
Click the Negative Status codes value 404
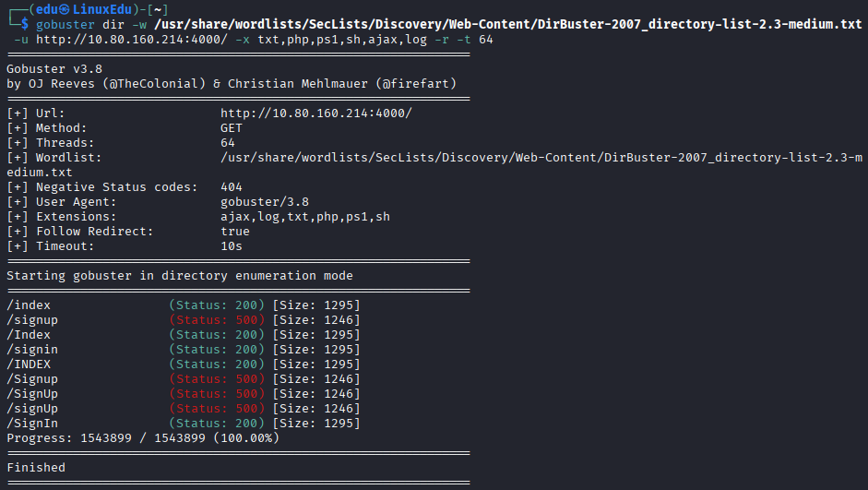click(232, 187)
